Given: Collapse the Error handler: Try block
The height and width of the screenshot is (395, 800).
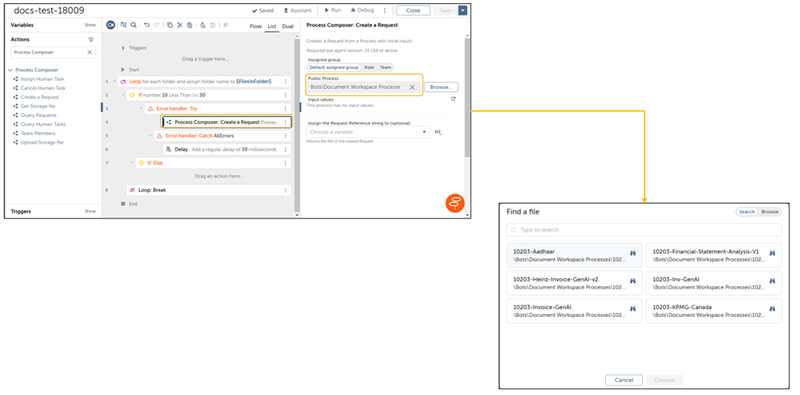Looking at the screenshot, I should tap(141, 109).
